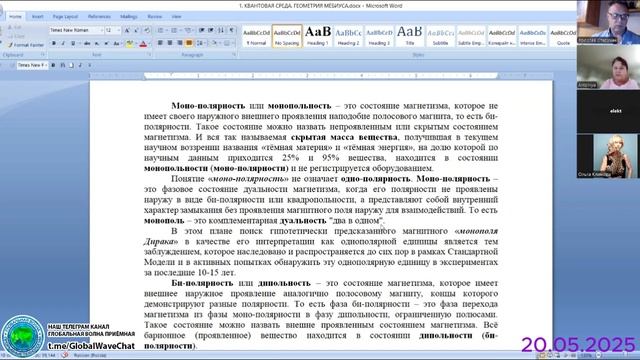The height and width of the screenshot is (360, 640).
Task: Select the top participant video thumbnail
Action: coord(608,22)
